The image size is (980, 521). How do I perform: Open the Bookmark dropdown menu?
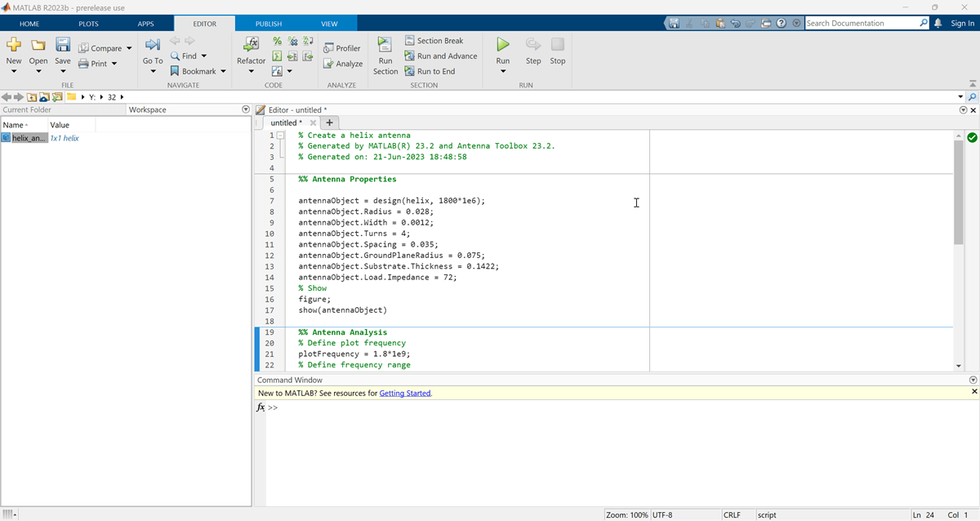[x=223, y=72]
